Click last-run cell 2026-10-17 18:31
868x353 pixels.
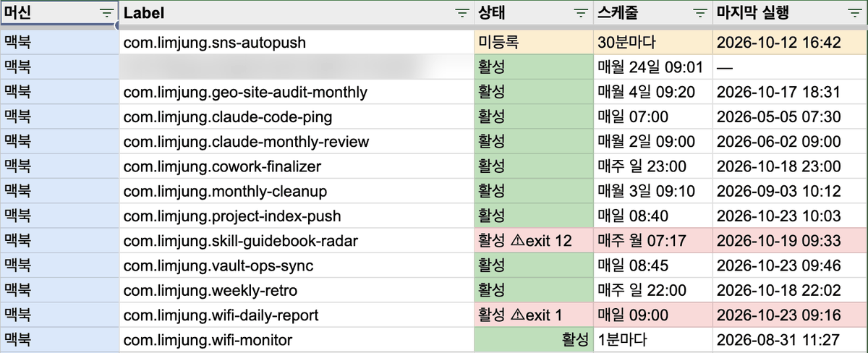790,92
